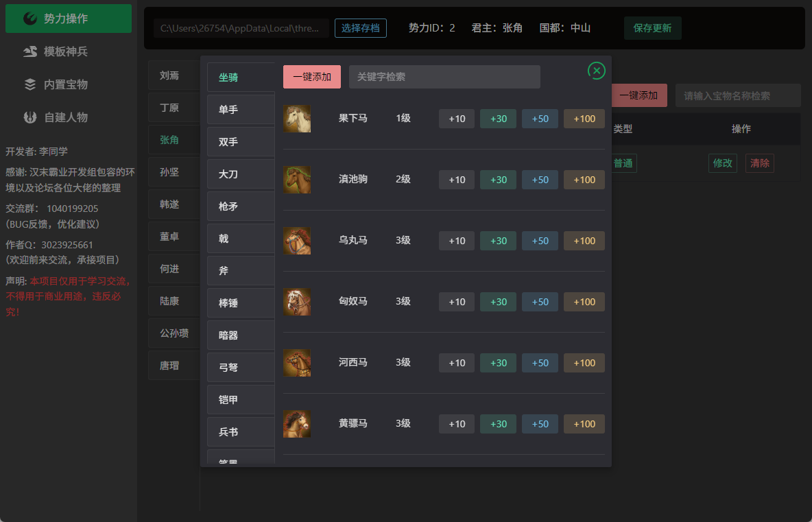This screenshot has width=812, height=522.
Task: Click the 保存更新 button
Action: 652,28
